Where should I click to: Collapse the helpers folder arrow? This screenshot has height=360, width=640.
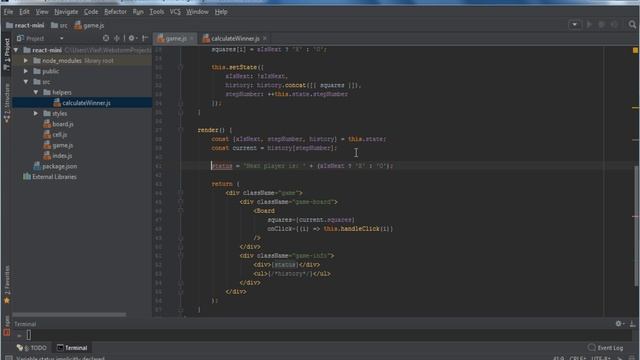[x=36, y=92]
